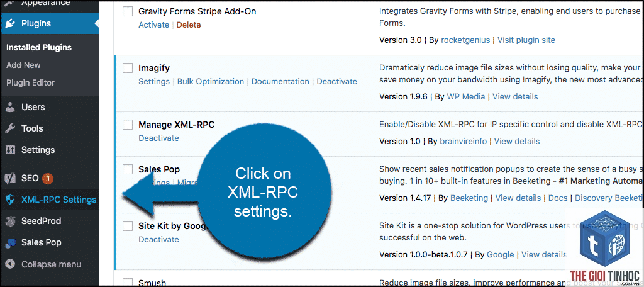Open brainvireinfo author link
Viewport: 644px width, 287px height.
(x=463, y=141)
